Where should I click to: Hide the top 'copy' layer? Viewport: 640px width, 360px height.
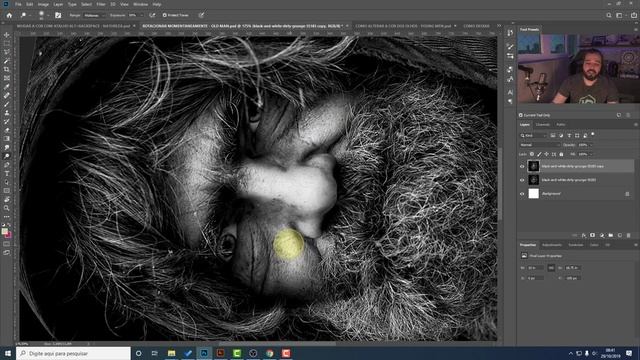(522, 166)
